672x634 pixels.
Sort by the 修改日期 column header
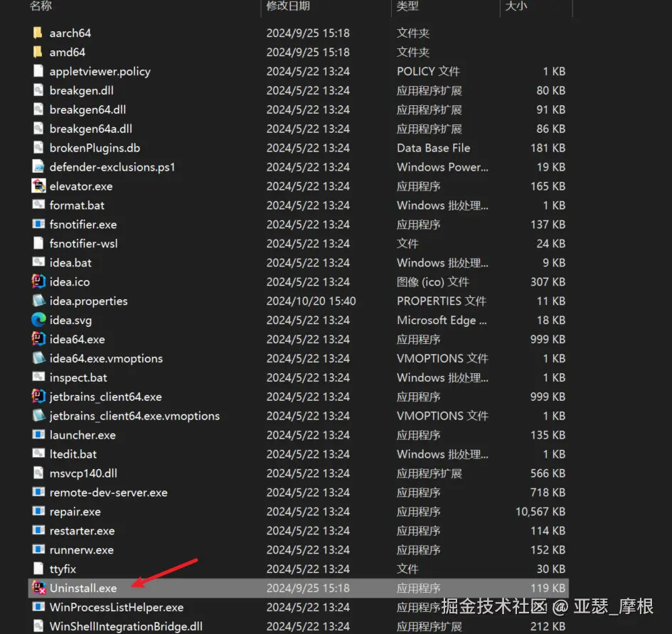[288, 6]
